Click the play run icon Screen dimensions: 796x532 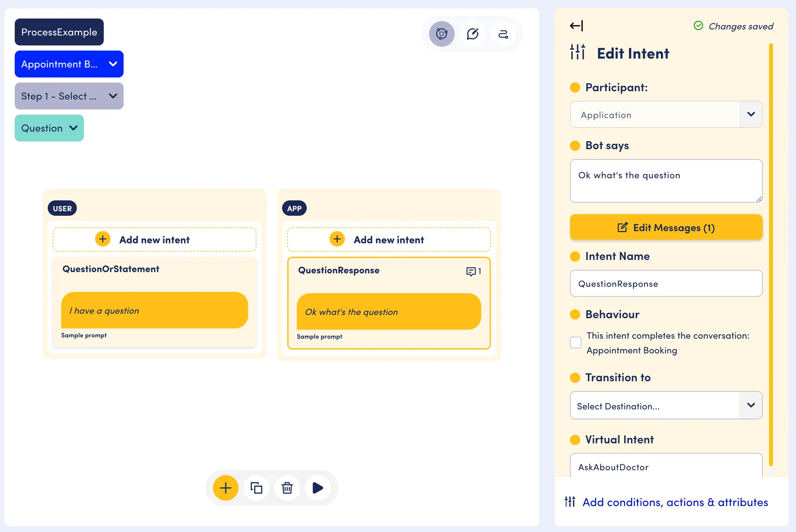tap(318, 488)
